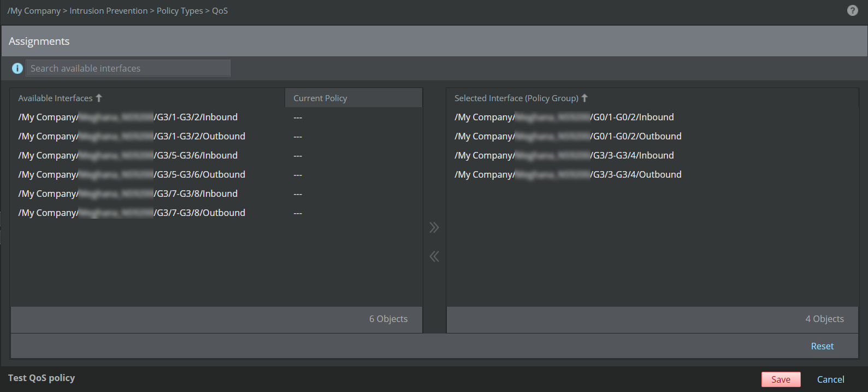Click the Available Interfaces column label

55,98
